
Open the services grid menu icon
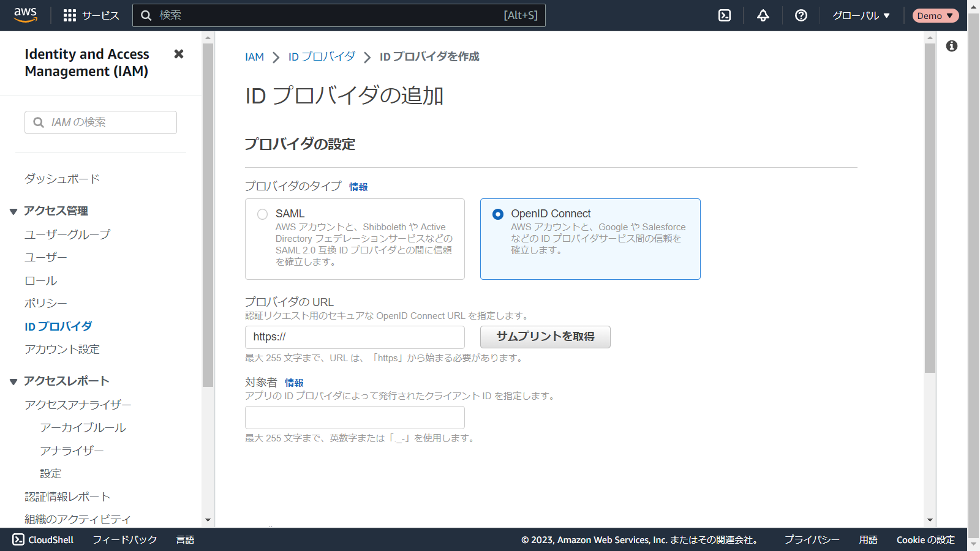coord(70,15)
